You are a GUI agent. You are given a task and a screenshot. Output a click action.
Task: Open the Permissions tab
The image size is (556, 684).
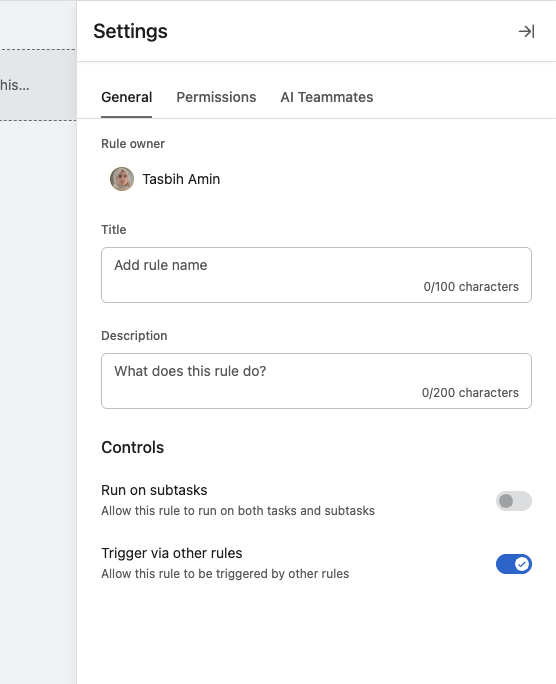(x=216, y=97)
